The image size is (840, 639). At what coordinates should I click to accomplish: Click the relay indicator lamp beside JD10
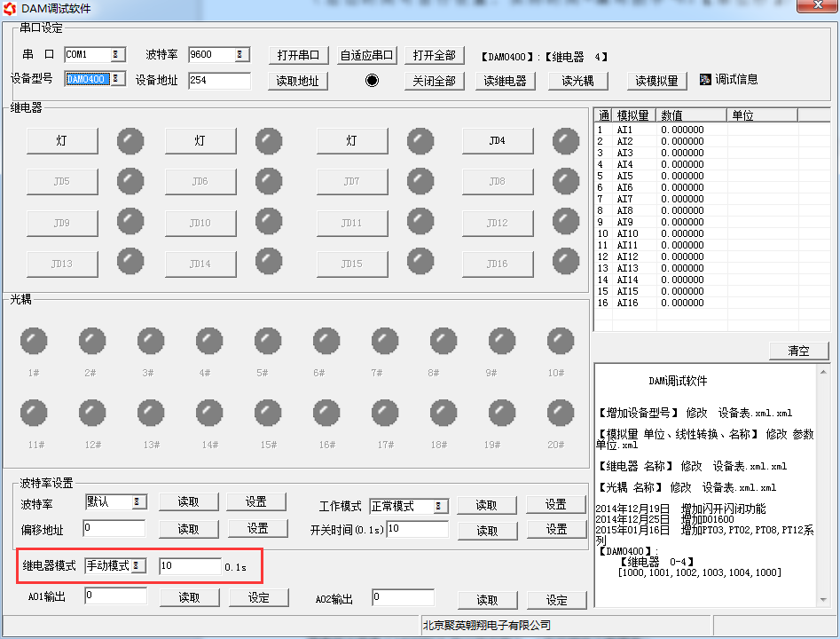click(x=269, y=221)
